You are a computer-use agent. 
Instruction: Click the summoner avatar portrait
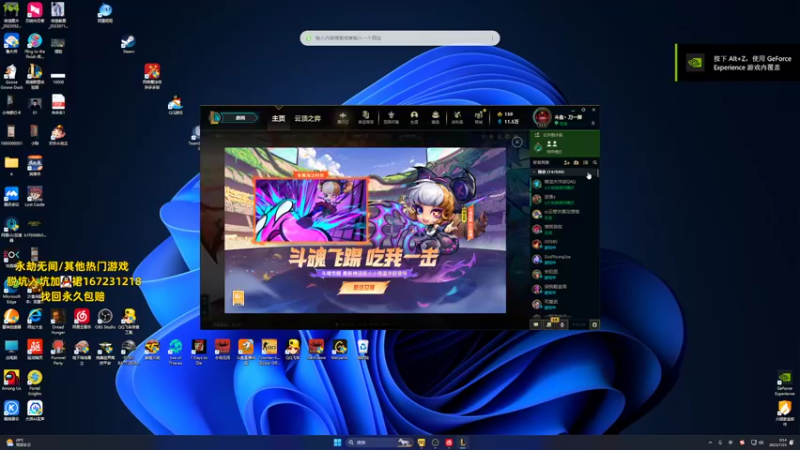pos(542,117)
